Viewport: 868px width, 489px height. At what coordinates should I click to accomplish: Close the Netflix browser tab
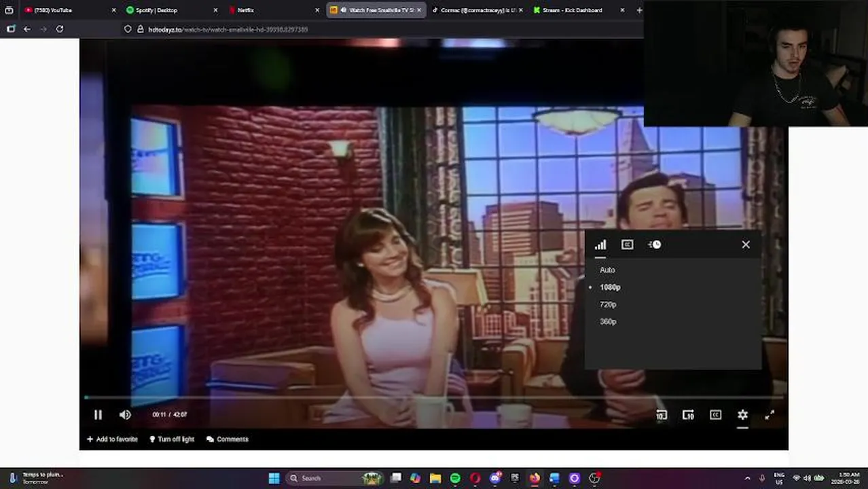coord(317,10)
